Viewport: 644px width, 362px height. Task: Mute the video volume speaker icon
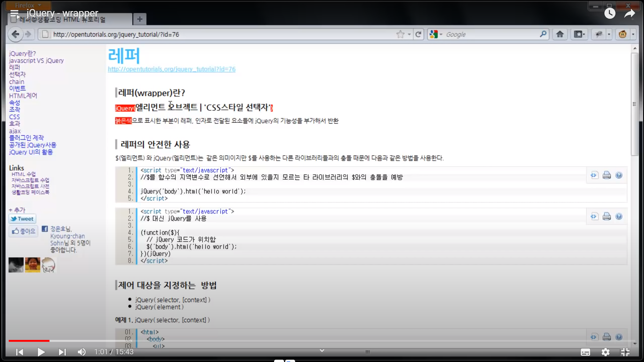[82, 352]
